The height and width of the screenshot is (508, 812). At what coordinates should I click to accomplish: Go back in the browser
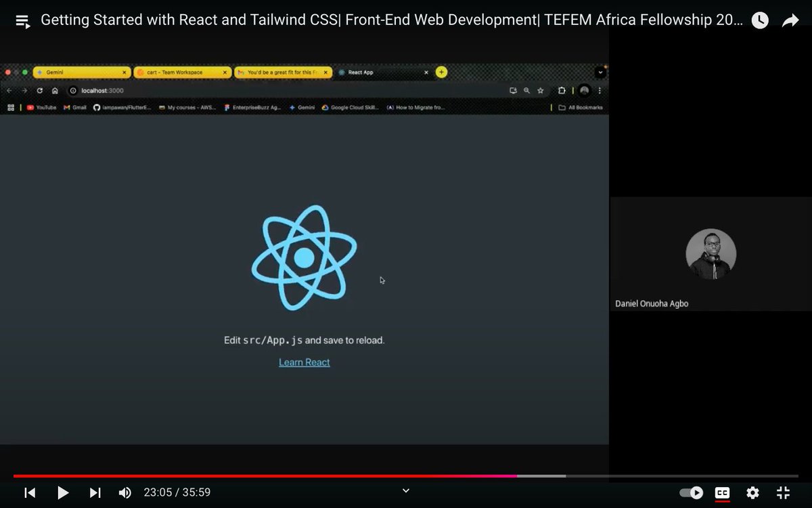coord(9,90)
